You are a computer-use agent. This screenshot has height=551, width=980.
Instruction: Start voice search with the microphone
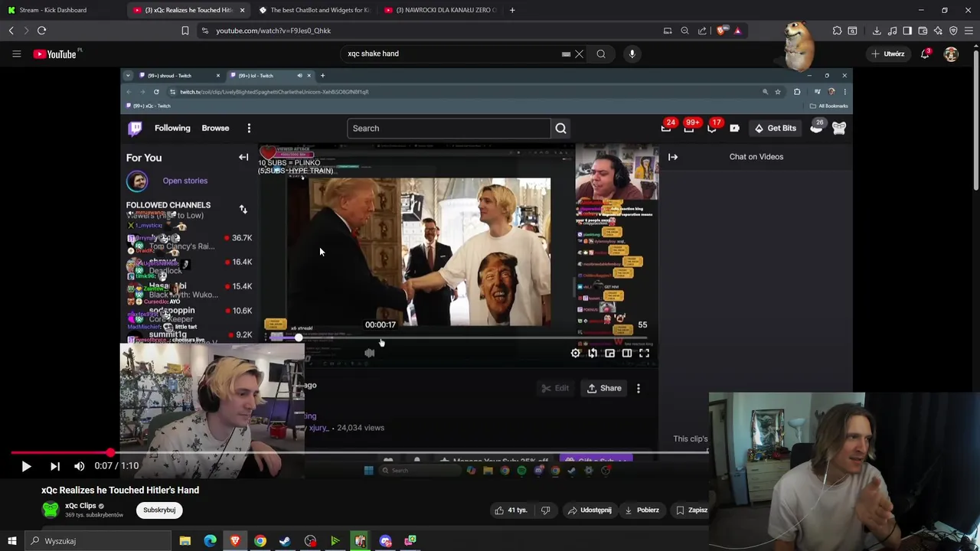click(x=632, y=54)
